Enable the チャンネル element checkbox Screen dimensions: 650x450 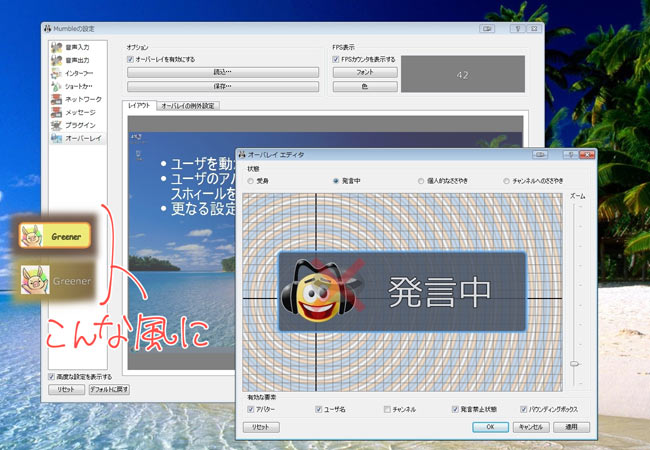pyautogui.click(x=387, y=409)
